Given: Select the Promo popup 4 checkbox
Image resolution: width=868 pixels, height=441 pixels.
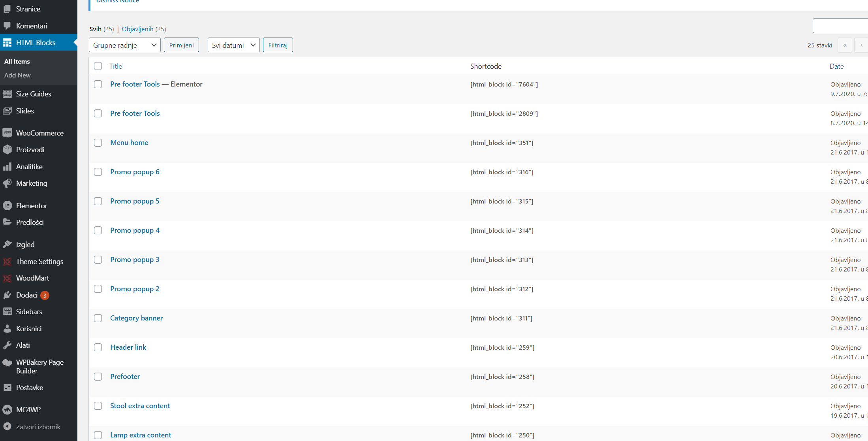Looking at the screenshot, I should pos(98,230).
